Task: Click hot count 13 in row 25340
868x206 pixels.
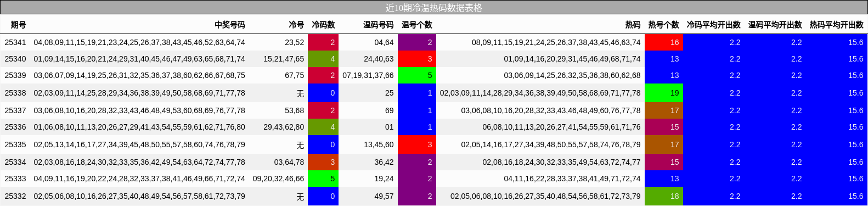Action: tap(664, 59)
